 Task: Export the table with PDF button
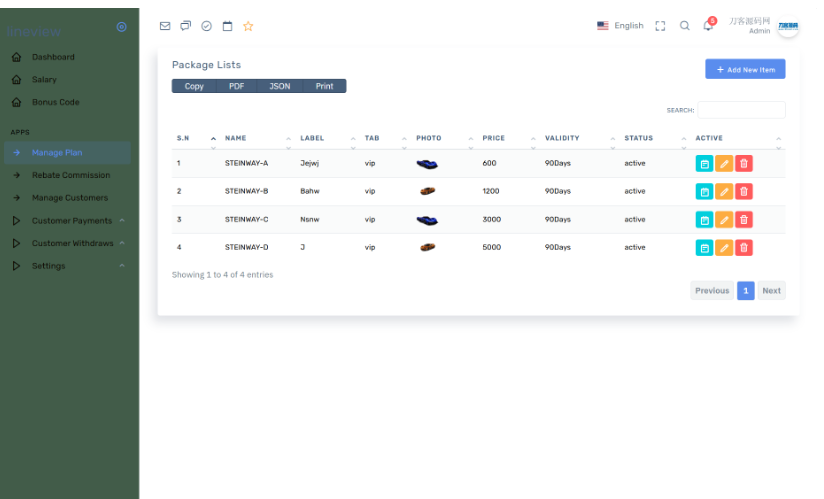pyautogui.click(x=236, y=86)
